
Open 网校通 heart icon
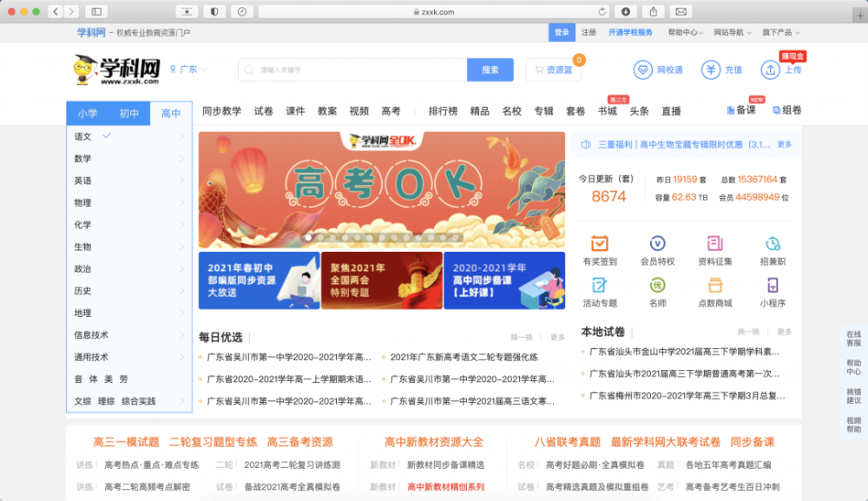[x=642, y=69]
